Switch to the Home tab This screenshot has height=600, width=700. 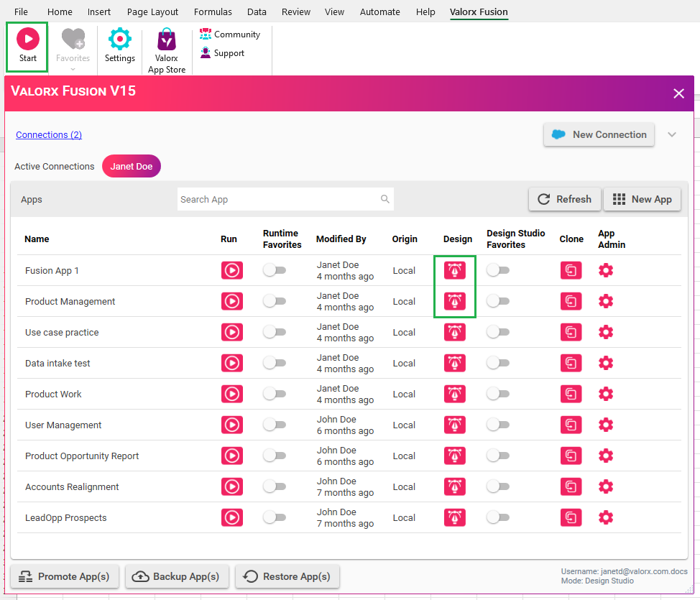(60, 12)
